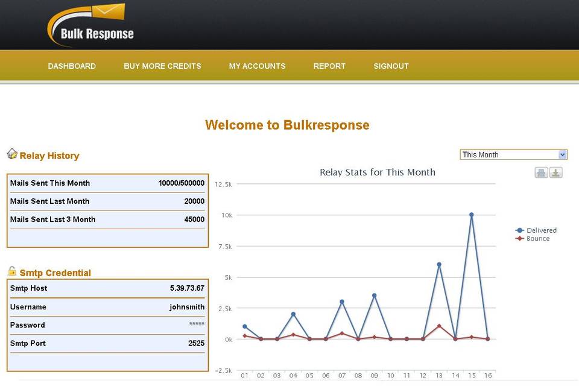579x392 pixels.
Task: Click the Mails Sent This Month row
Action: coord(107,183)
